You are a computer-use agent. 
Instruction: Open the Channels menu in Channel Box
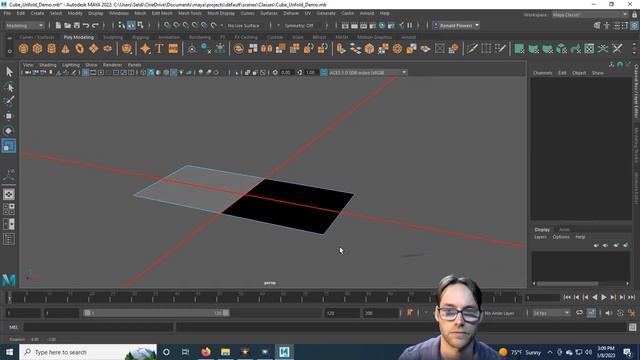click(542, 73)
